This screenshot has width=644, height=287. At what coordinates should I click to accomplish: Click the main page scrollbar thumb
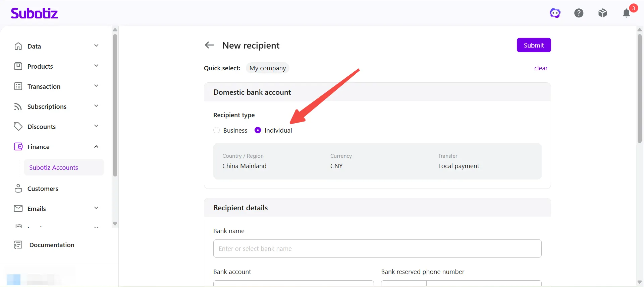point(640,88)
